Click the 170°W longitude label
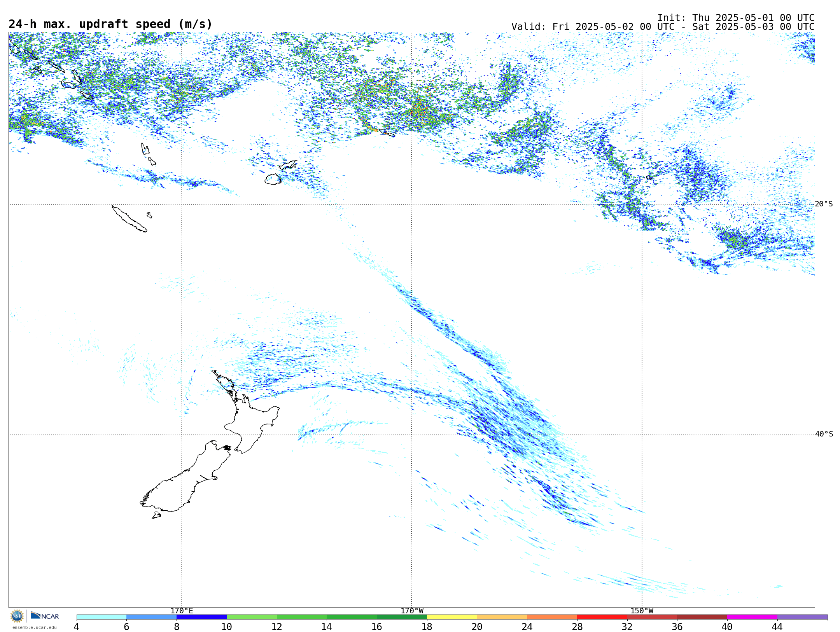Screen dimensions: 840x632 (412, 611)
